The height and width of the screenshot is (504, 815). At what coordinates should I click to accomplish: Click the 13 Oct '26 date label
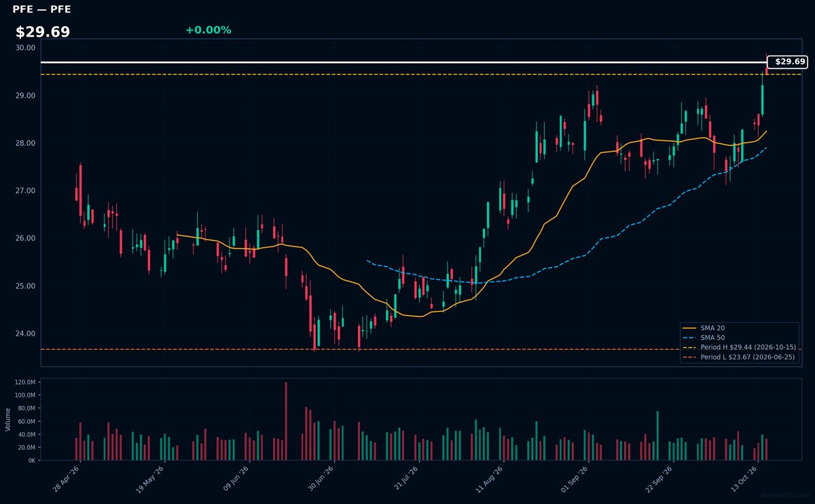pos(744,479)
